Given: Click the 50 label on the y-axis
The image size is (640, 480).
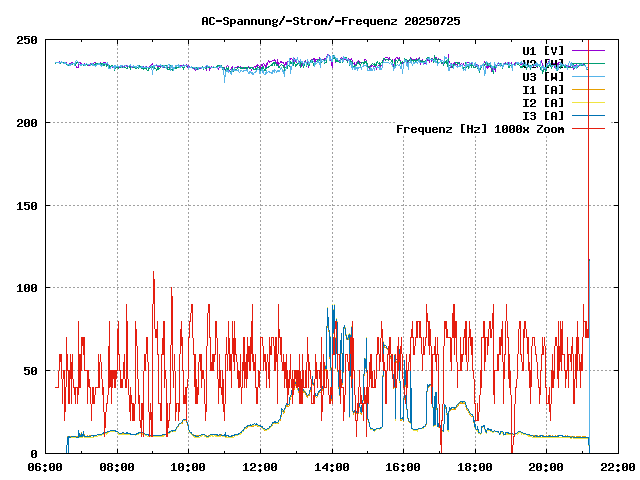Looking at the screenshot, I should (30, 371).
